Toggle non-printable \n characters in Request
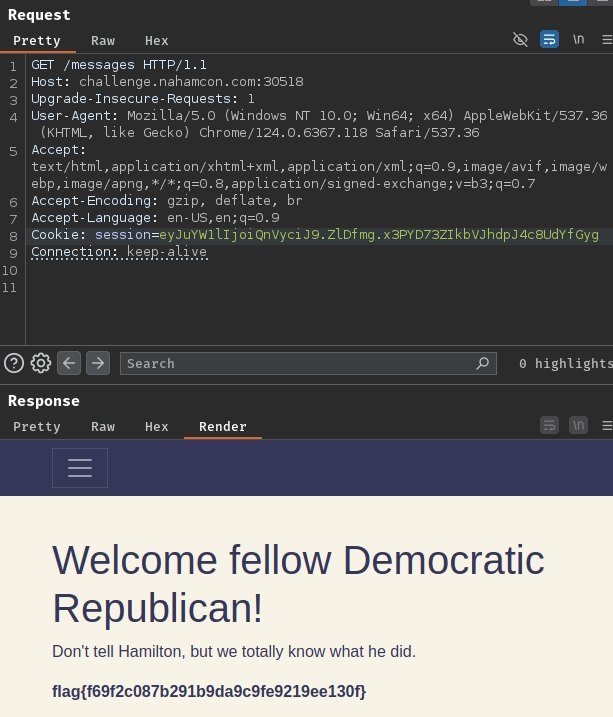Screen dimensions: 613x717 (578, 39)
